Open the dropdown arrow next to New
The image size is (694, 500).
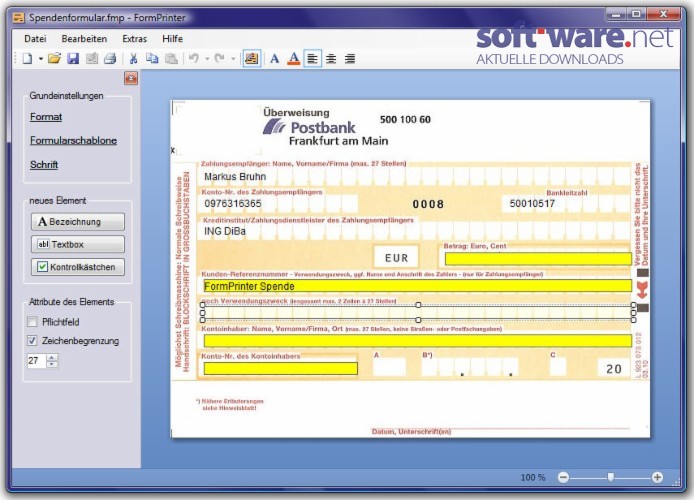41,59
